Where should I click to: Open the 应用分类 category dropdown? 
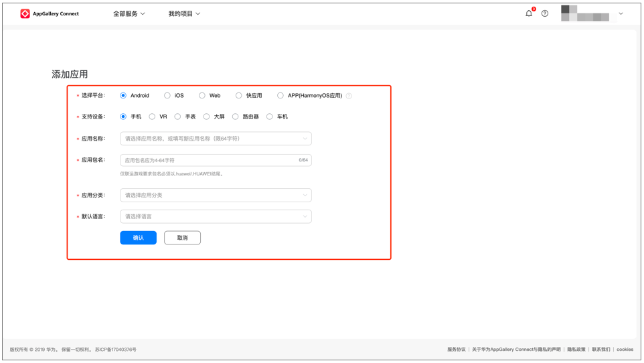click(x=216, y=196)
